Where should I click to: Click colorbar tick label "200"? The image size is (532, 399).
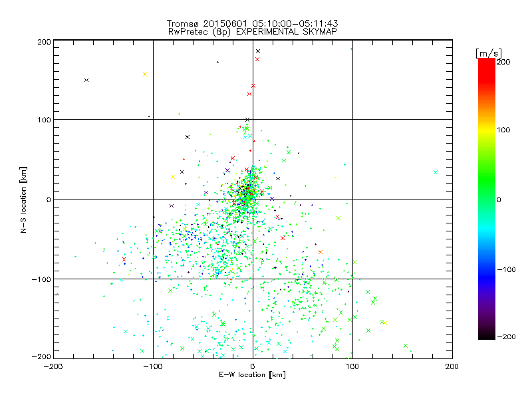(x=503, y=62)
